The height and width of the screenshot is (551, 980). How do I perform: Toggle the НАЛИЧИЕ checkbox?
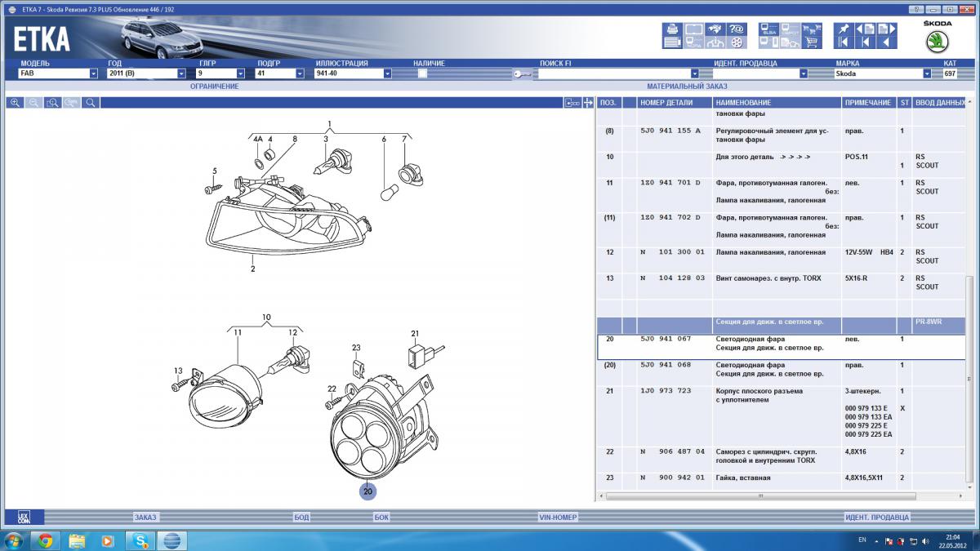pyautogui.click(x=422, y=73)
